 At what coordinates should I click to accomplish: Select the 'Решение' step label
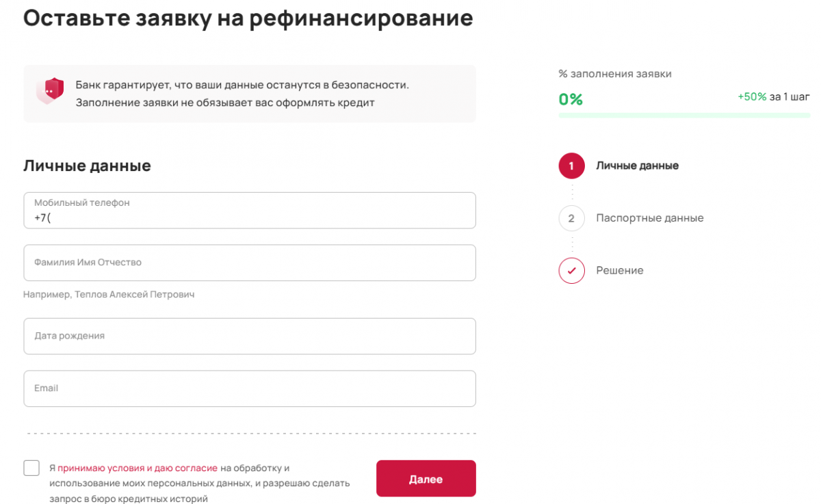620,271
